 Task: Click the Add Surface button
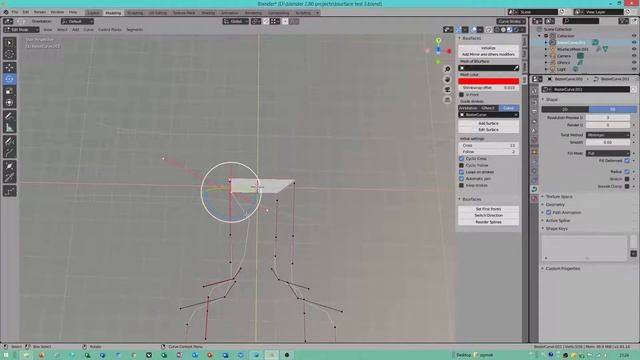click(x=489, y=123)
